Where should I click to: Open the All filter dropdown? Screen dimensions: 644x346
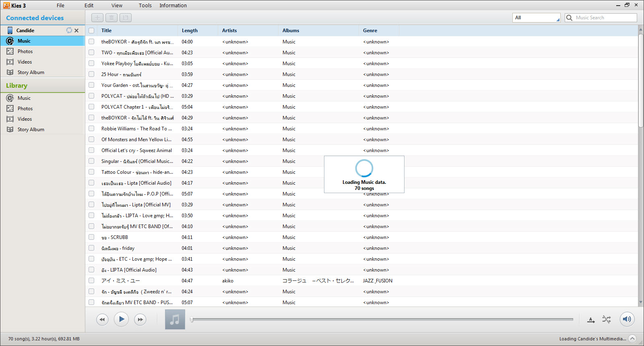tap(536, 18)
